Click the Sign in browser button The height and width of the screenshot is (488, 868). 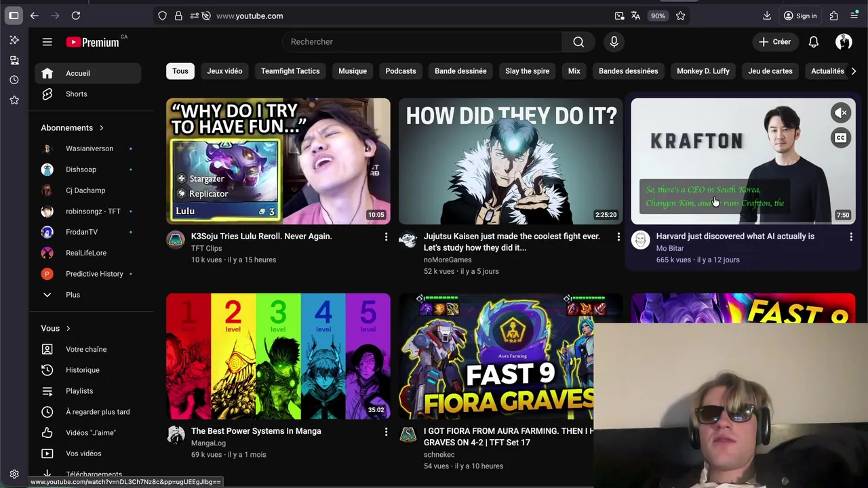(800, 16)
